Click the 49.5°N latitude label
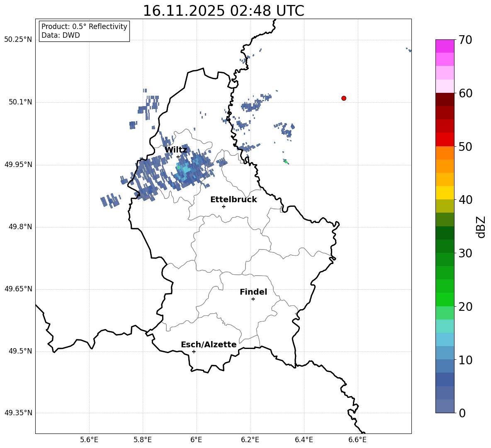The width and height of the screenshot is (491, 448). click(20, 351)
